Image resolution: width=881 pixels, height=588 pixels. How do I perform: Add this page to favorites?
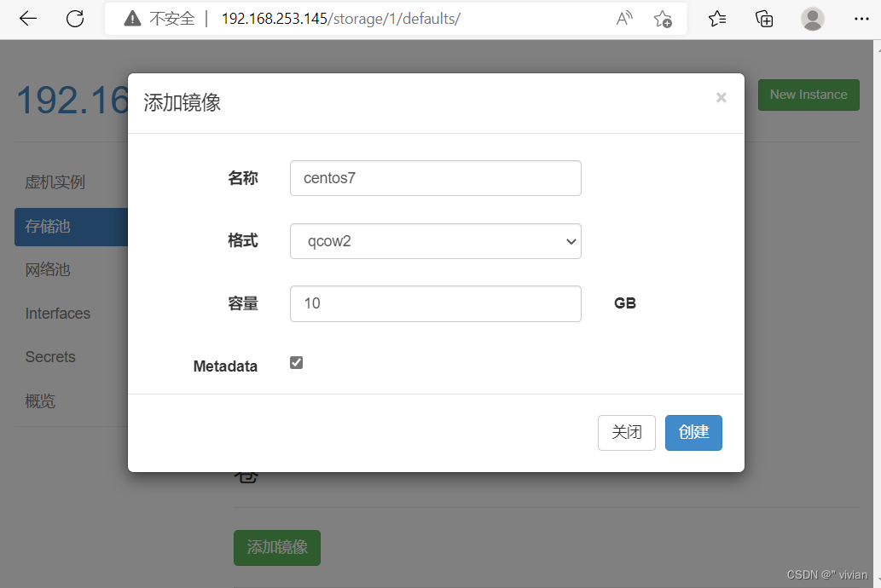663,18
